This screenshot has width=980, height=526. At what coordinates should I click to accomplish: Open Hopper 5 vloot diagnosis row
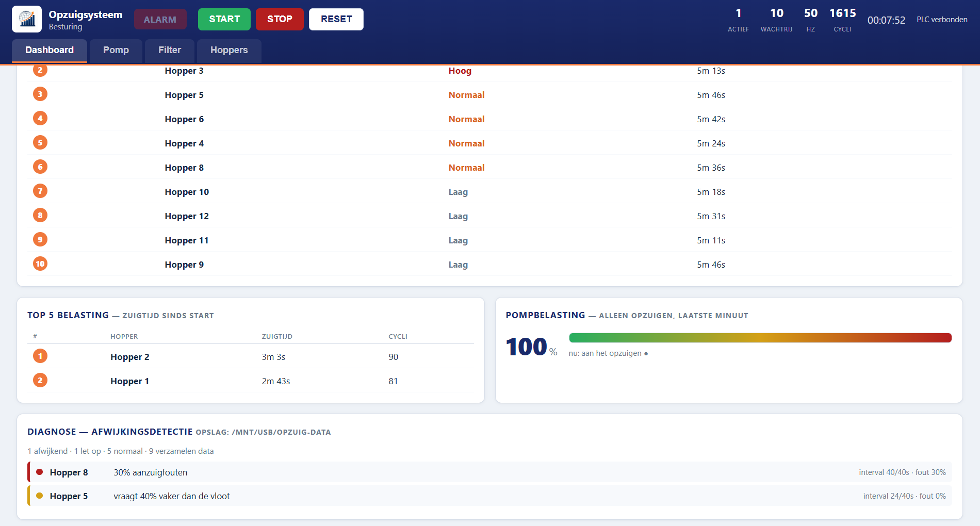coord(489,496)
